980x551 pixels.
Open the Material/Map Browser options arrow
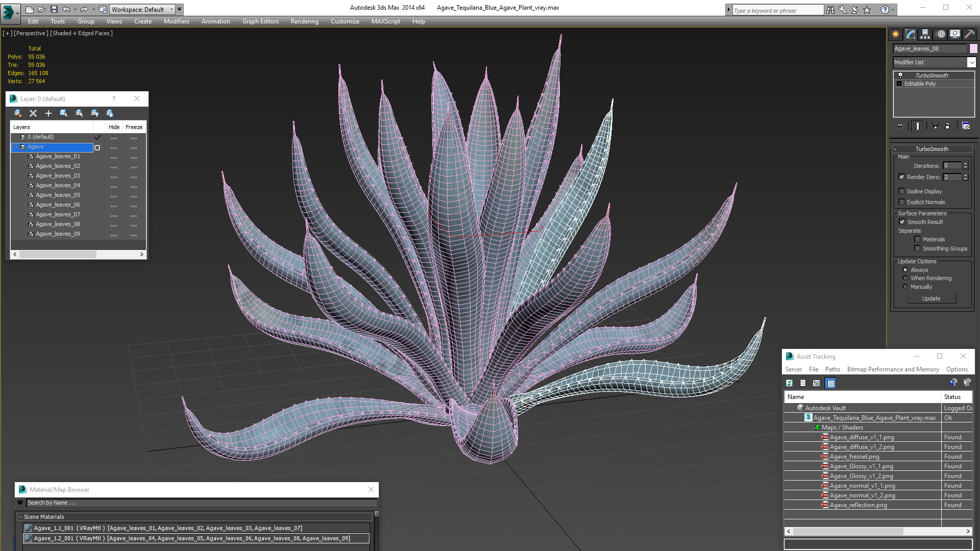(x=20, y=503)
